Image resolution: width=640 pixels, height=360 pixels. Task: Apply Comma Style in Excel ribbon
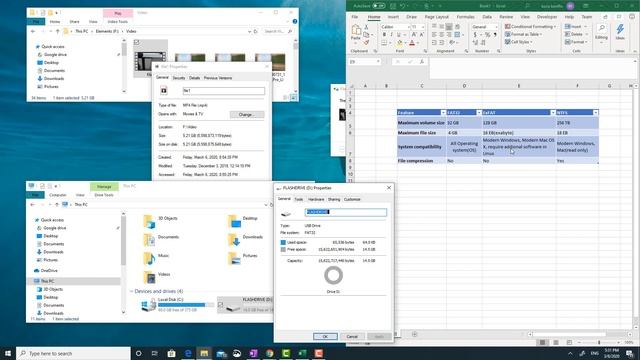point(495,35)
